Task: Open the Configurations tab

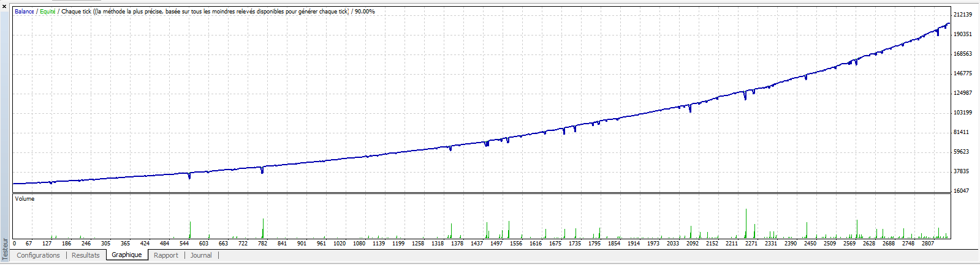Action: click(38, 255)
